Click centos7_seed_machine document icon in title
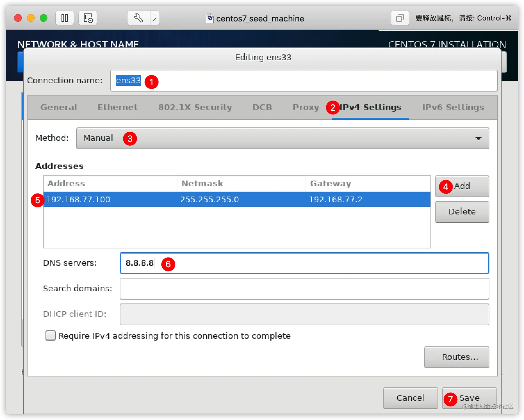This screenshot has width=524, height=420. click(x=210, y=18)
